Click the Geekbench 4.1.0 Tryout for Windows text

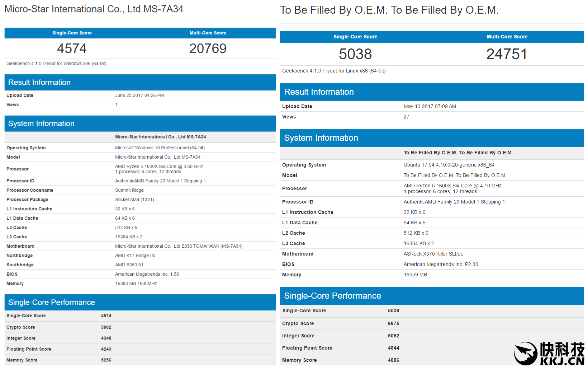(x=56, y=64)
